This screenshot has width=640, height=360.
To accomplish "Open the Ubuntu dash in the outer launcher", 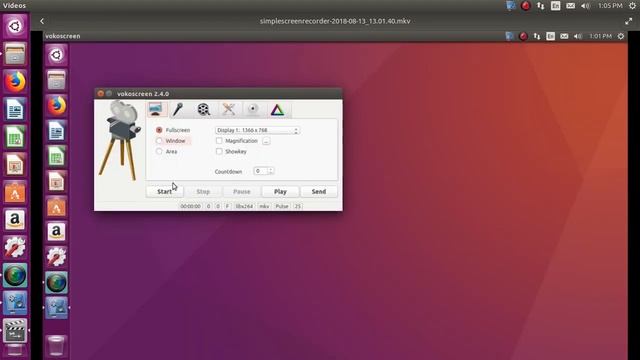I will [x=15, y=27].
